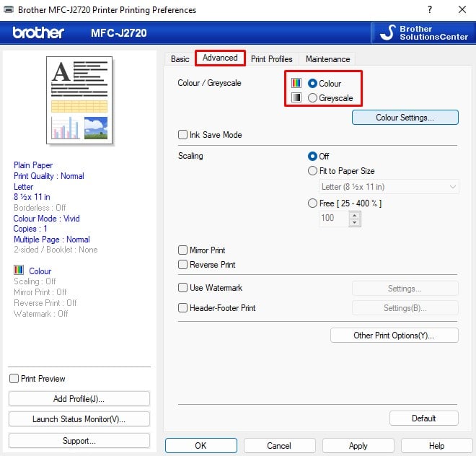Click the brother logo in the banner

[x=38, y=32]
